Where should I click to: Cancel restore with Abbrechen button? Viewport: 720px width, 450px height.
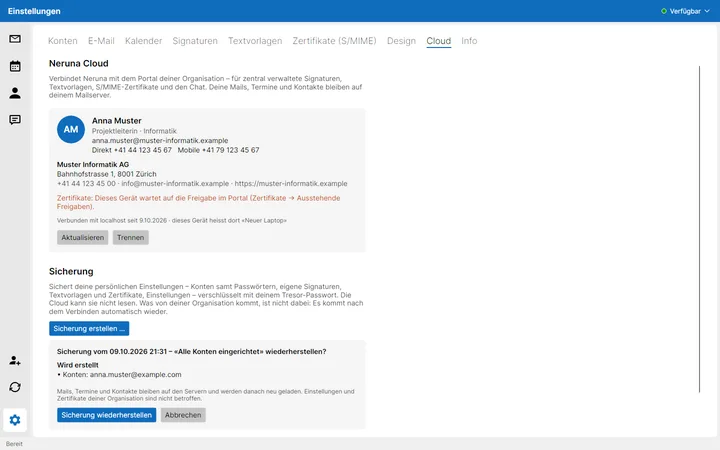click(183, 415)
